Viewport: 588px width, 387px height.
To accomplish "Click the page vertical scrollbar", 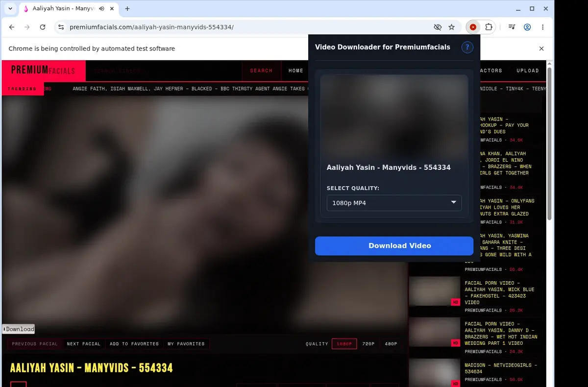I will click(550, 145).
